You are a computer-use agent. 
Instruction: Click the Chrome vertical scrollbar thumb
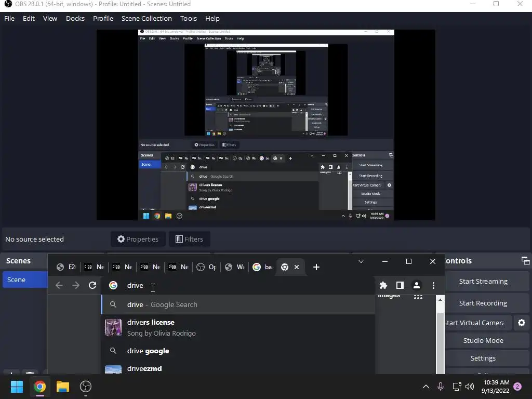point(440,343)
